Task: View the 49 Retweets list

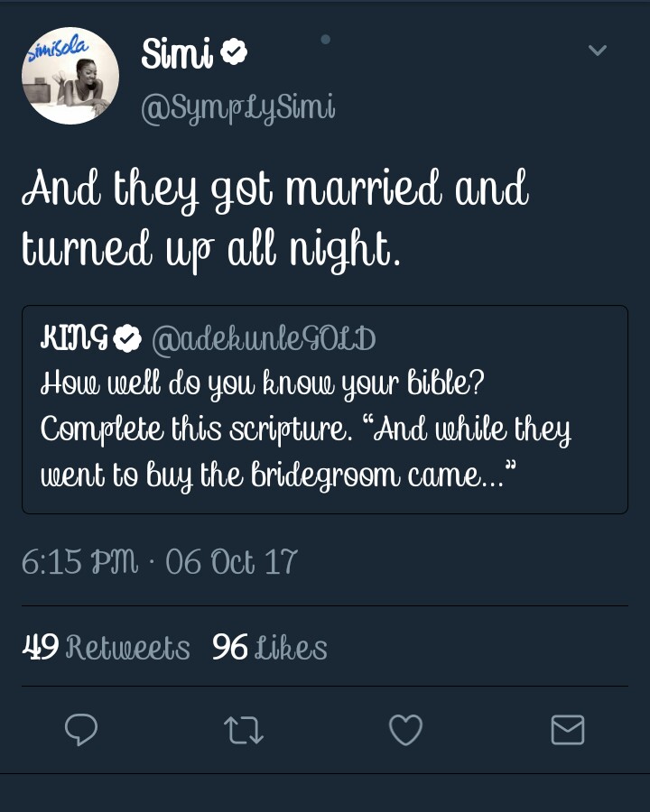Action: pos(106,647)
